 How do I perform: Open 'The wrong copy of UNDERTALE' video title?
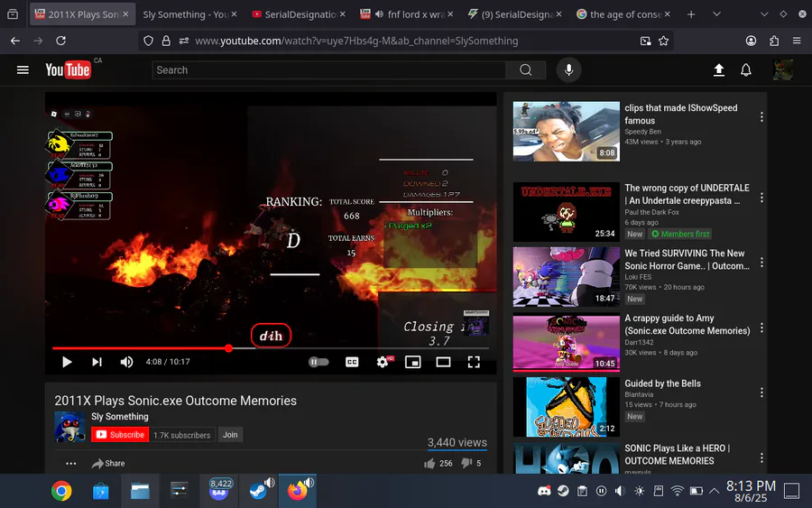point(687,194)
